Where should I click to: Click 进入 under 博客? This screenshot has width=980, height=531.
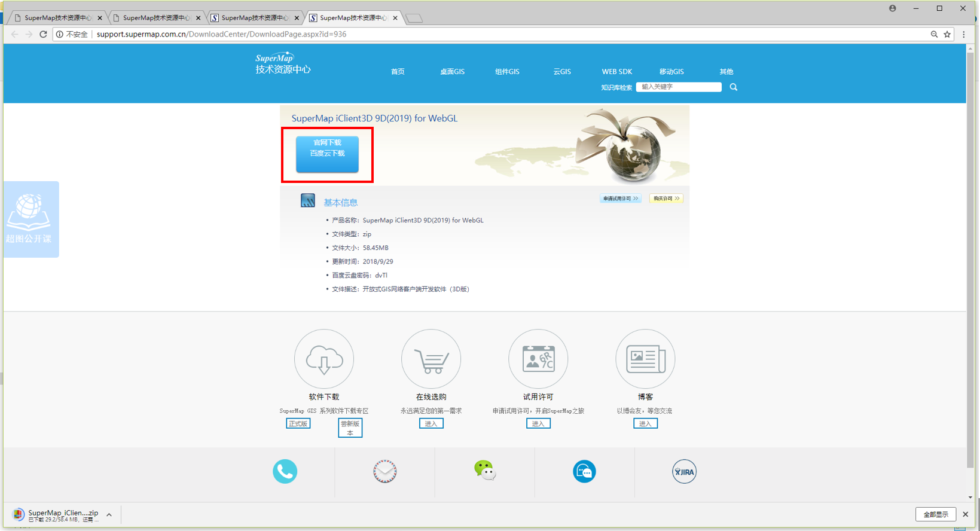click(x=645, y=423)
